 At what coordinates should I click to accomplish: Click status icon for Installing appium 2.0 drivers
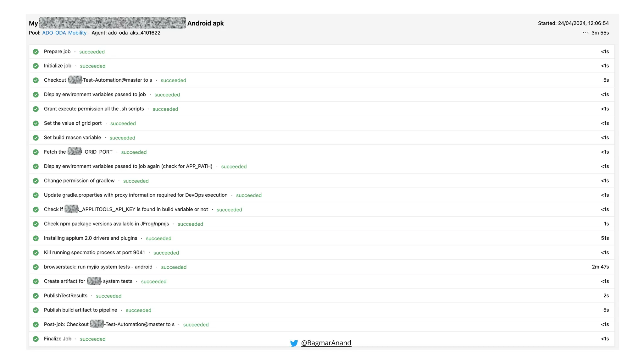tap(36, 238)
